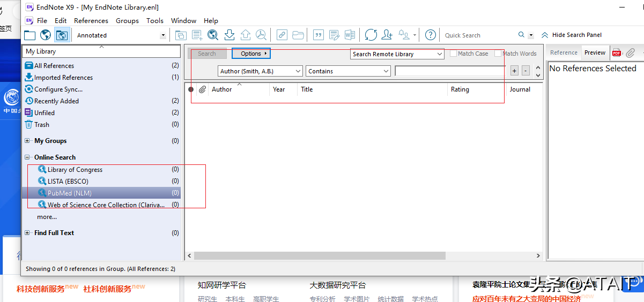This screenshot has width=644, height=302.
Task: Open the Groups menu
Action: 127,20
